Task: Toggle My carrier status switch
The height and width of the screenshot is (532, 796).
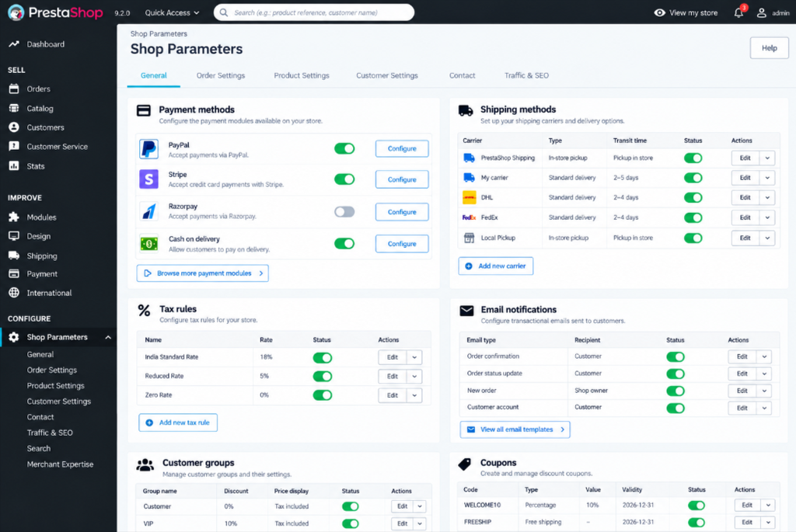Action: coord(693,178)
